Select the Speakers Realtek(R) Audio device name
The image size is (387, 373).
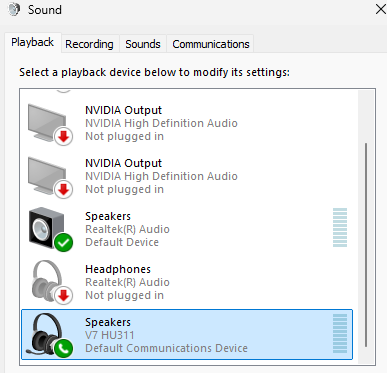pyautogui.click(x=108, y=216)
